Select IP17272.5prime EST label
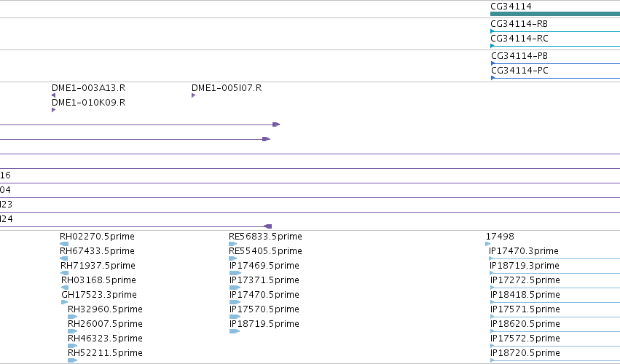620x364 pixels. (x=525, y=280)
